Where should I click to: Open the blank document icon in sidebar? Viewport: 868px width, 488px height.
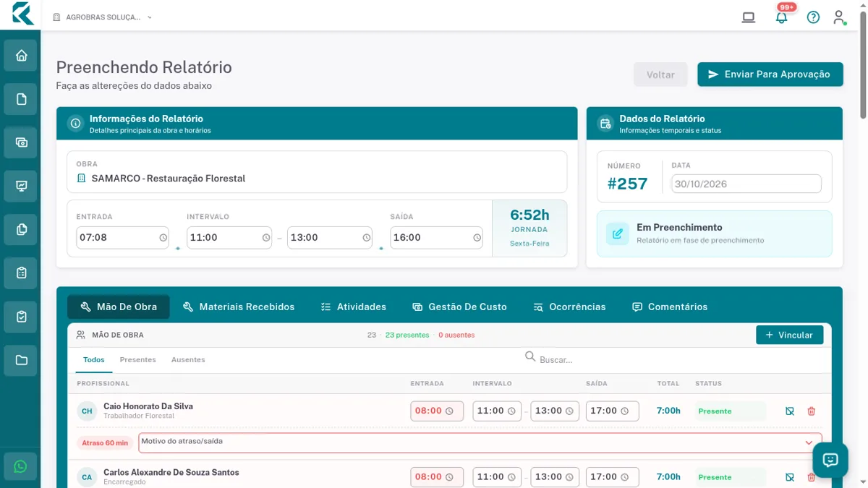21,99
